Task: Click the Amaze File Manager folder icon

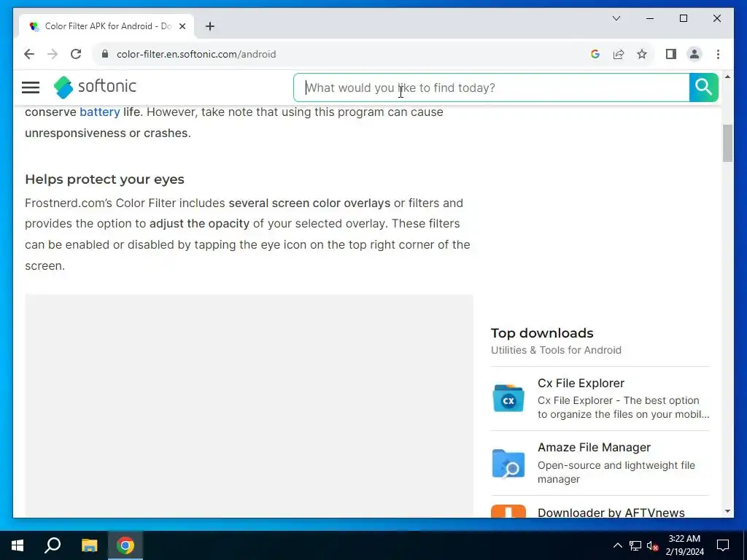Action: coord(508,463)
